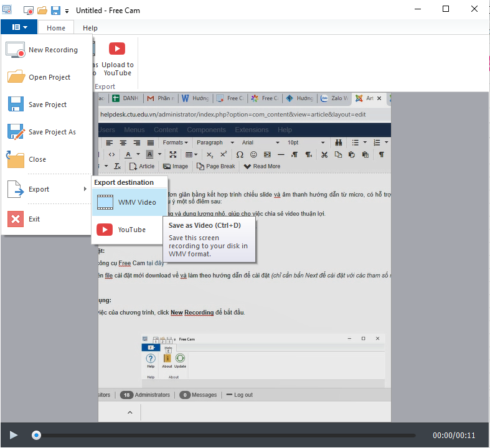Image resolution: width=490 pixels, height=448 pixels.
Task: Click the align center icon
Action: (123, 142)
